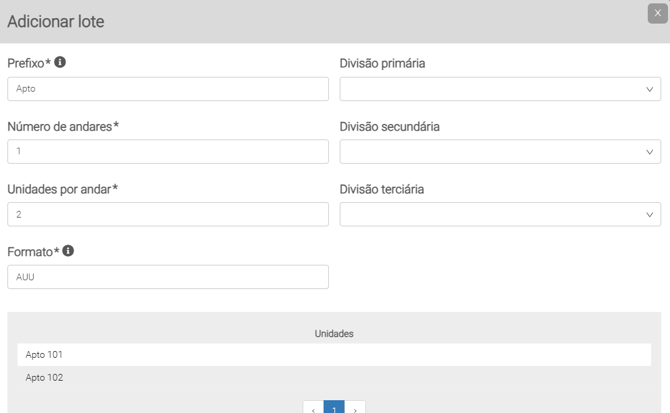Click the info icon beside Formato
670x413 pixels.
tap(68, 251)
